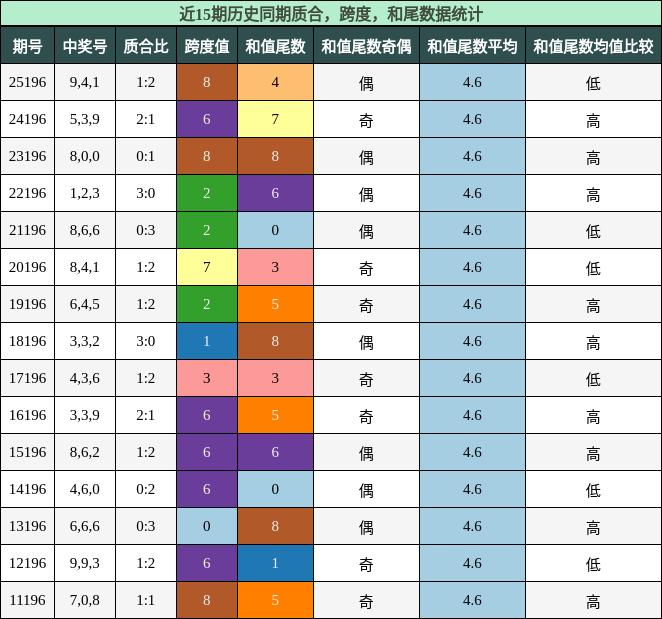
Task: Click winning number 6,6,6
Action: [85, 526]
